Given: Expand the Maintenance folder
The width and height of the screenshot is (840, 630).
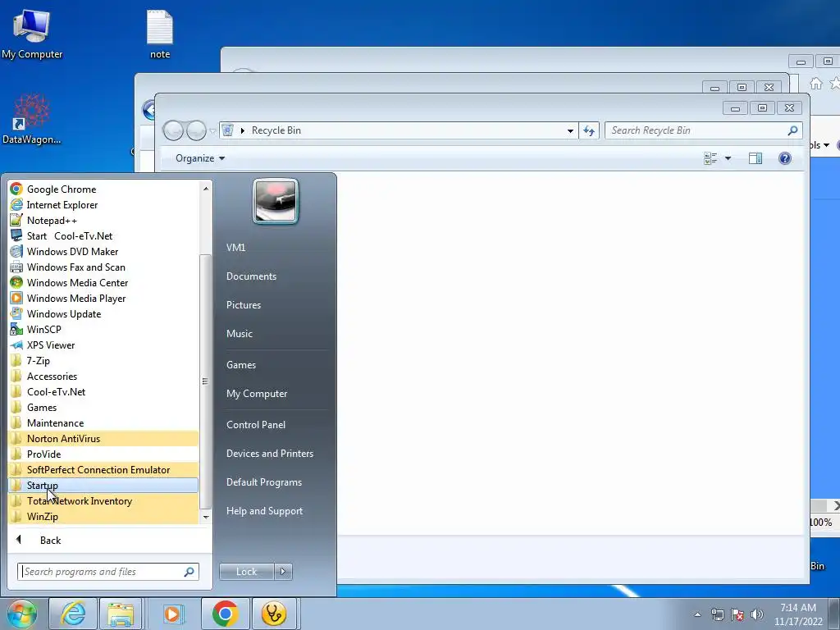Looking at the screenshot, I should (103, 422).
